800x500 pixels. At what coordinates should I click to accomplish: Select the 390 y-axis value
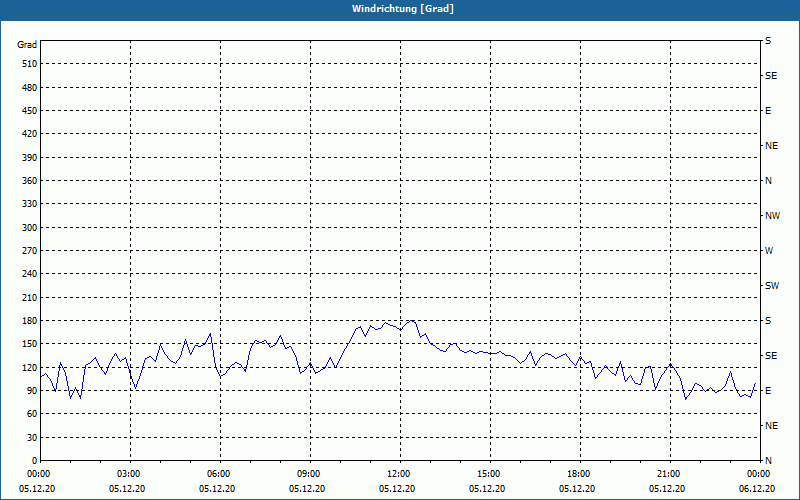coord(30,157)
